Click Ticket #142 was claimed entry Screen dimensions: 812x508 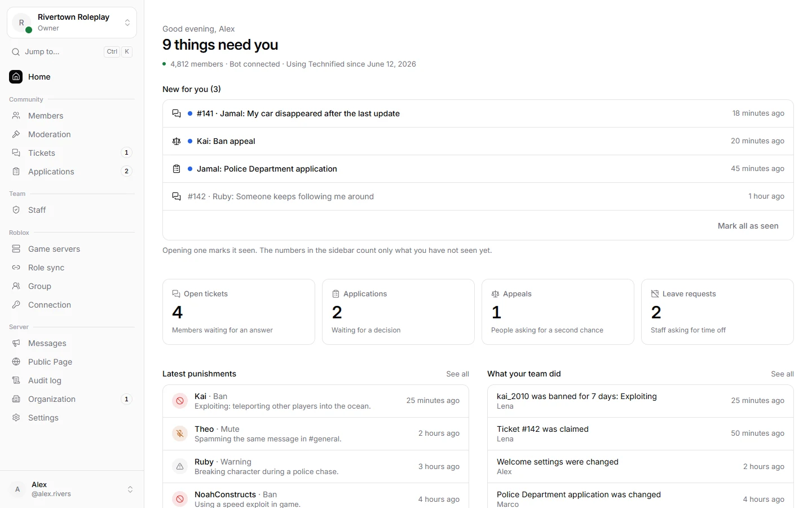[641, 433]
